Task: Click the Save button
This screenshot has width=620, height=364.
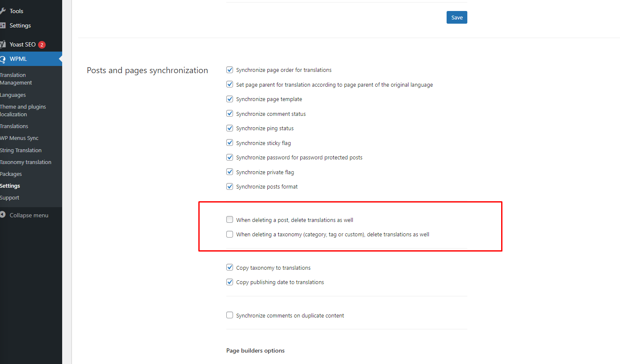Action: point(457,17)
